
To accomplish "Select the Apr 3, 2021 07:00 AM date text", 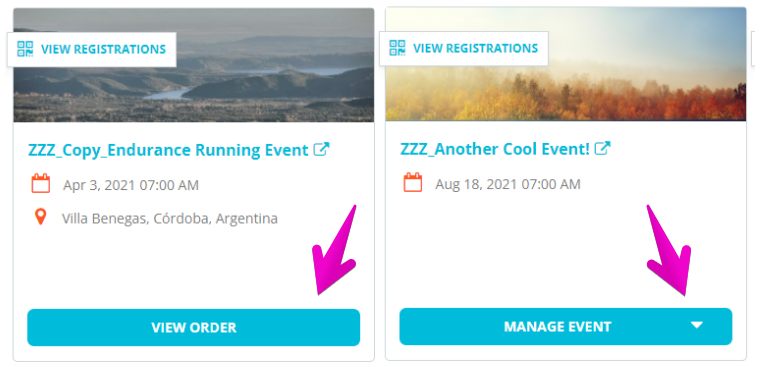I will pos(131,185).
